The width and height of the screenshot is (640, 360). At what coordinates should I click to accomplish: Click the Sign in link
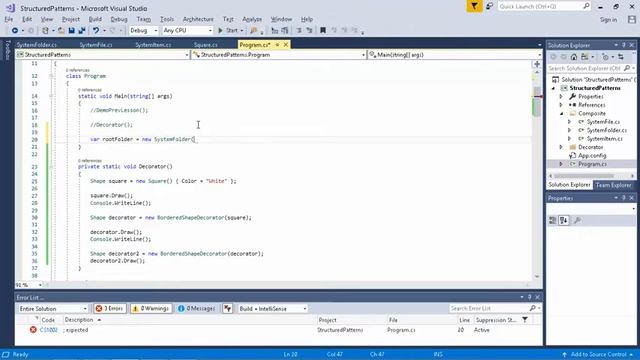tap(608, 20)
